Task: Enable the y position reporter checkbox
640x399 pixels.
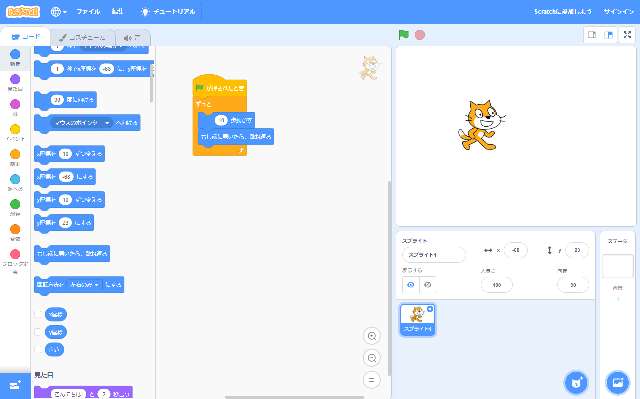Action: point(38,332)
